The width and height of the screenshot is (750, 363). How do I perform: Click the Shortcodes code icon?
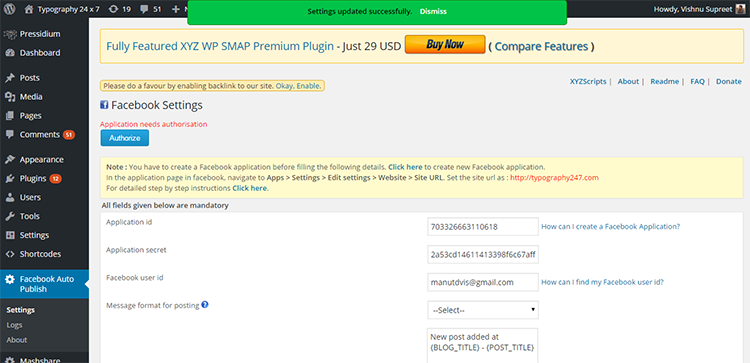10,254
